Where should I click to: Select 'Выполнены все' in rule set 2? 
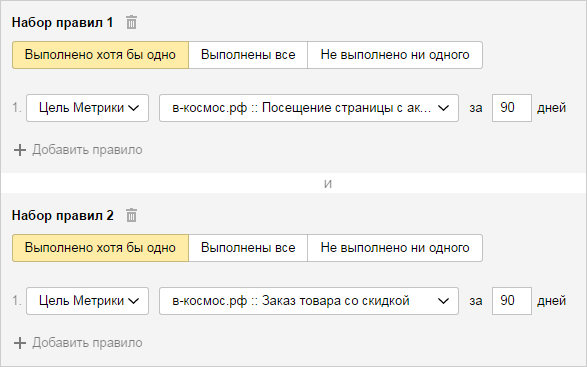pos(248,248)
